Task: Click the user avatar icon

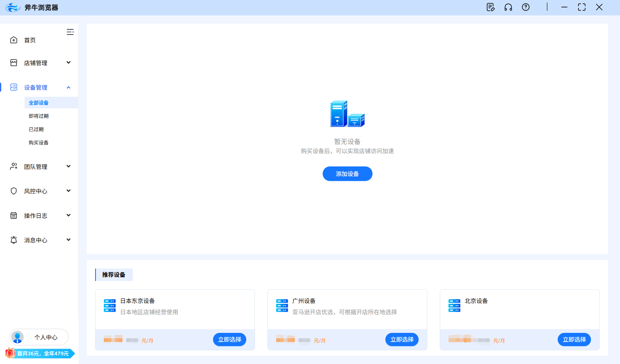Action: 17,337
